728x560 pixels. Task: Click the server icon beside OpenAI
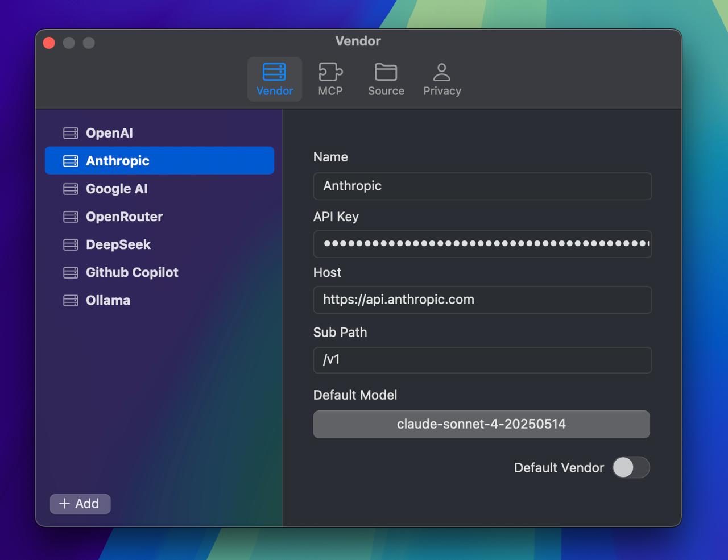pos(71,133)
